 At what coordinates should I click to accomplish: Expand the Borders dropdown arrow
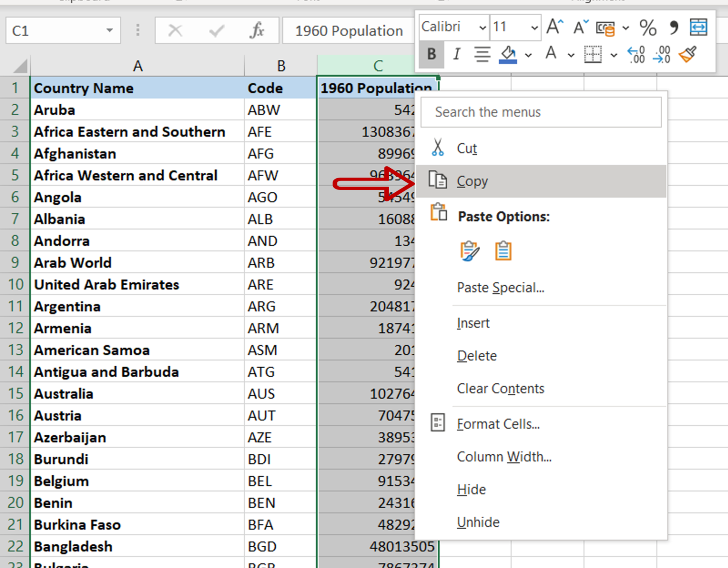click(x=613, y=54)
